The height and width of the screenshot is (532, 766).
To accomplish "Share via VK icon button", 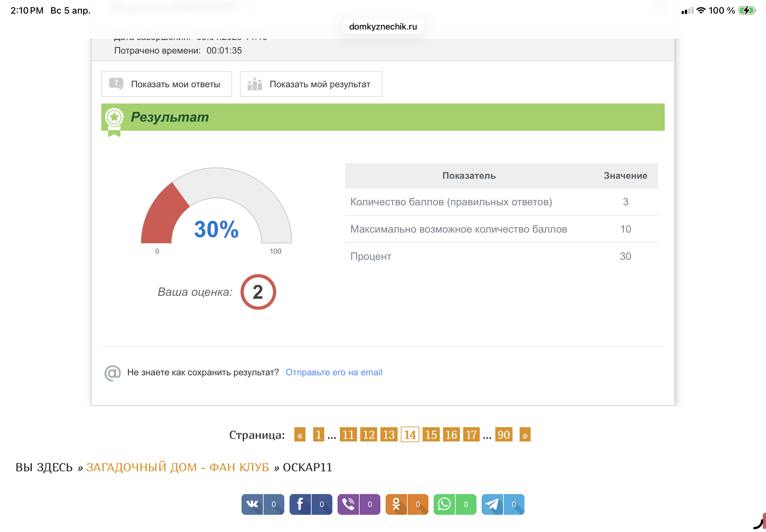I will click(253, 504).
